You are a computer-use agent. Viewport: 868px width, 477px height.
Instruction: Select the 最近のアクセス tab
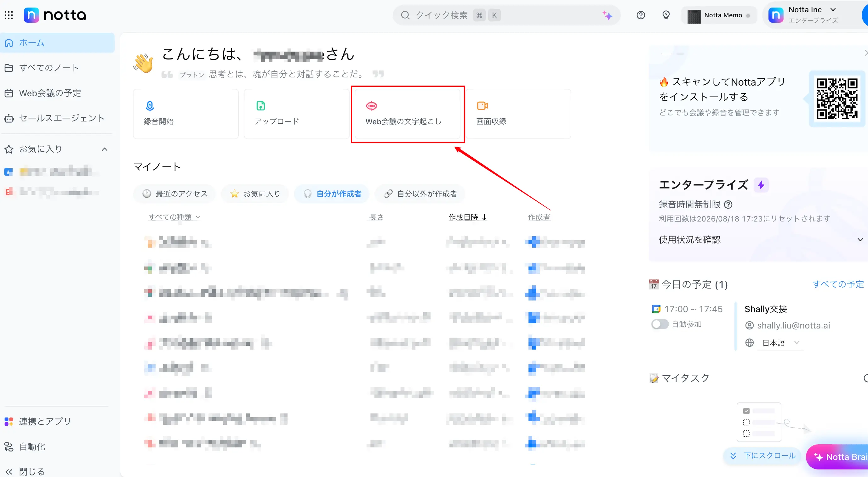[174, 194]
